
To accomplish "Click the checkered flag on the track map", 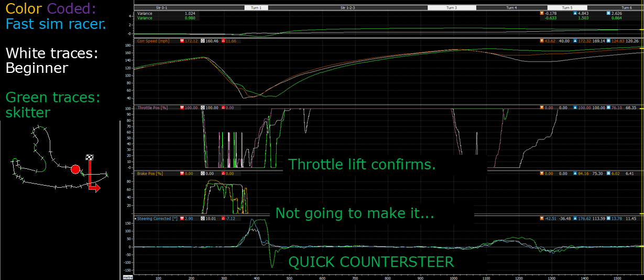I will tap(90, 157).
